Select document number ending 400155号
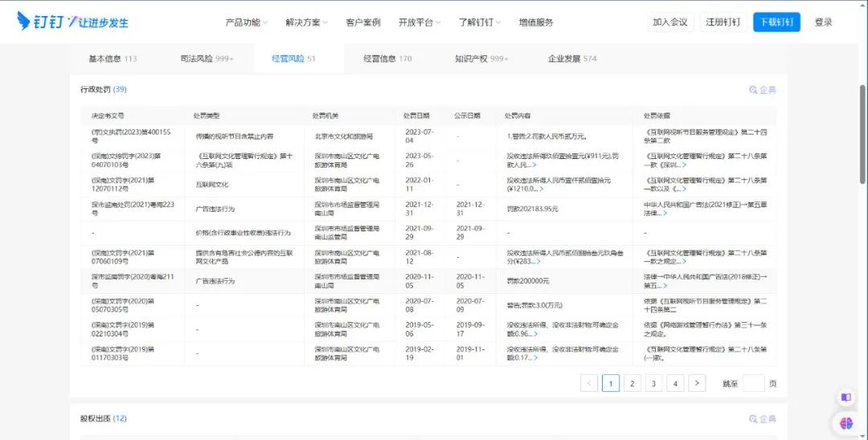The width and height of the screenshot is (868, 440). pyautogui.click(x=131, y=136)
